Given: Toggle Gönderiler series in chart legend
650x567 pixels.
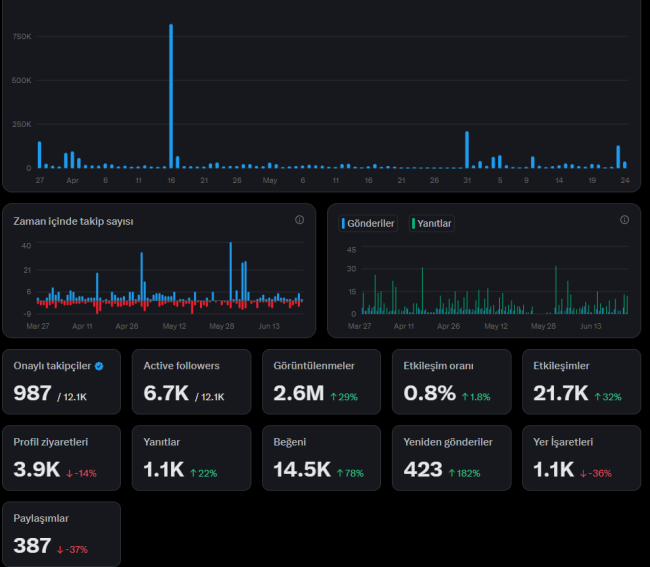Looking at the screenshot, I should click(x=368, y=223).
